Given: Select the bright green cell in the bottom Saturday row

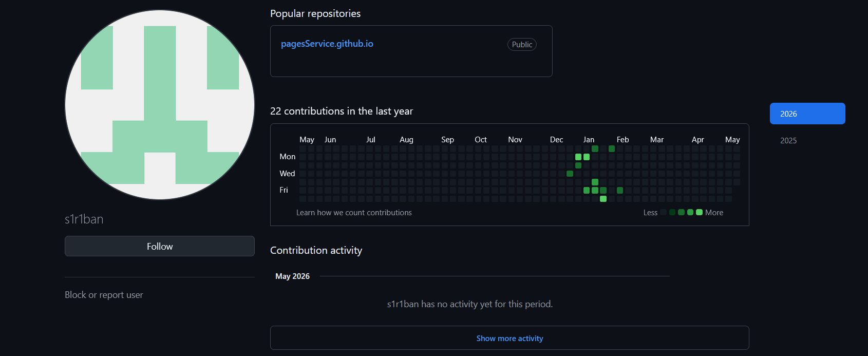Looking at the screenshot, I should click(603, 199).
